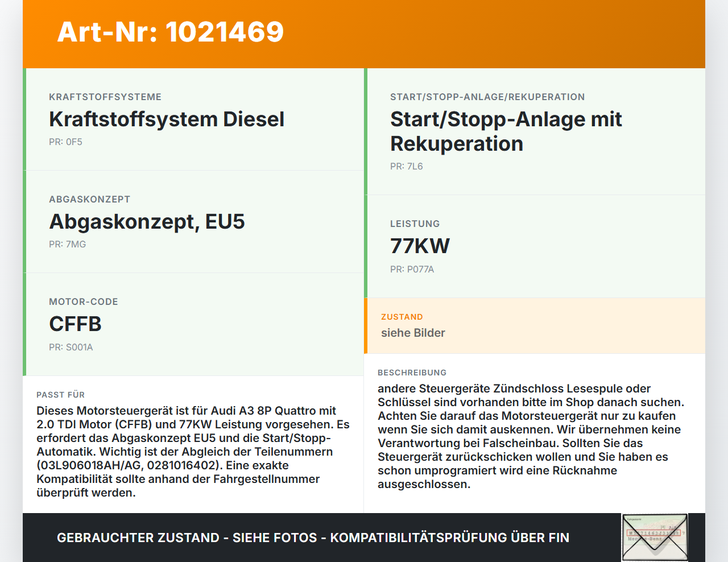Click the PR: 7MG code
The image size is (728, 562).
(67, 245)
